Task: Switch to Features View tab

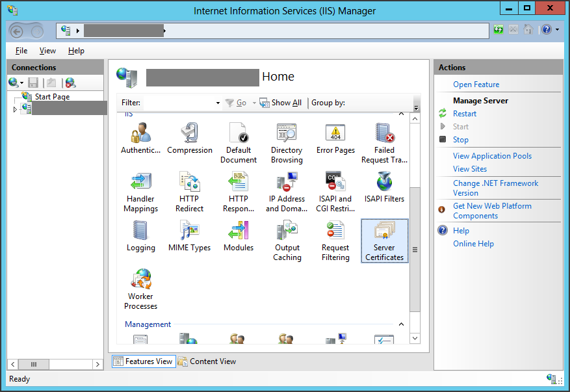Action: pyautogui.click(x=144, y=361)
